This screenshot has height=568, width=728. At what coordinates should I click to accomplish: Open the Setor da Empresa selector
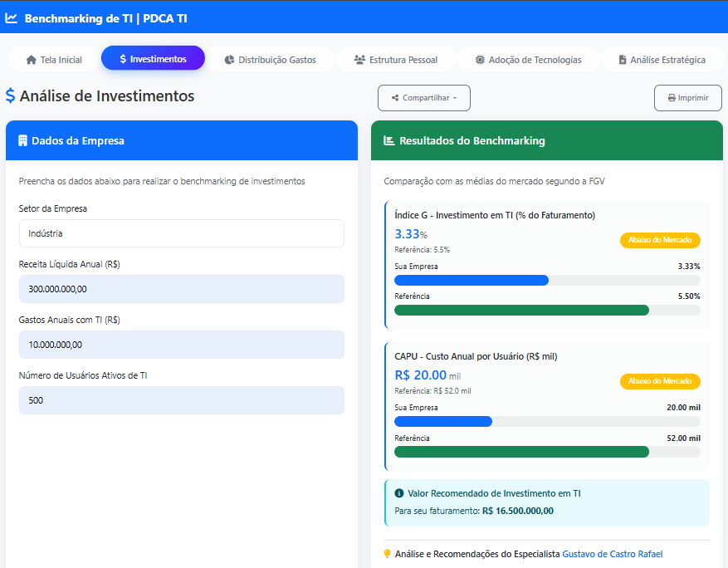(182, 233)
